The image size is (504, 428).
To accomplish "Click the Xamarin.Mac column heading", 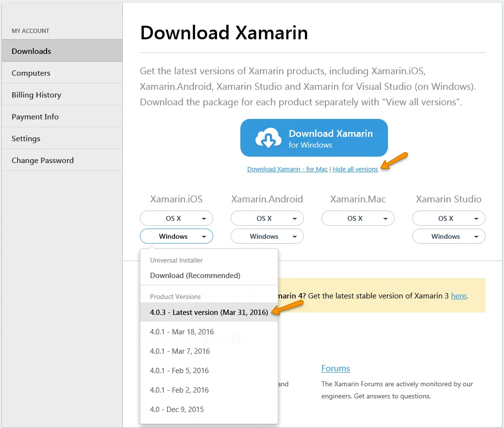I will pos(358,199).
